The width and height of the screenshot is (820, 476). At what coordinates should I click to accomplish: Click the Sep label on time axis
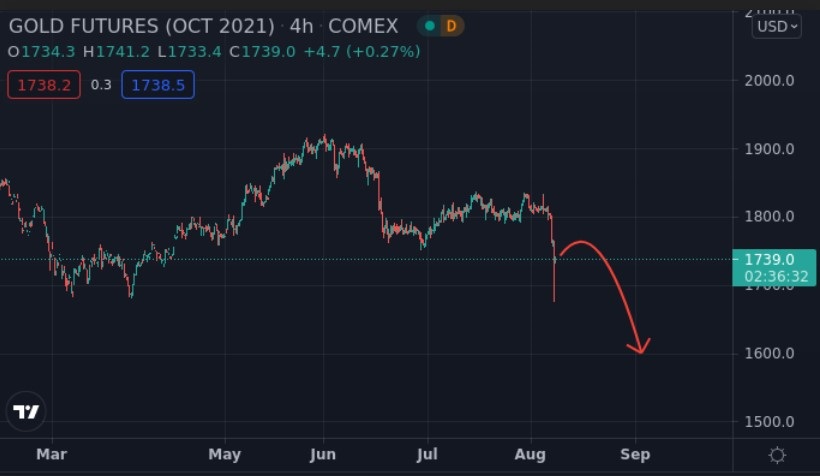[x=635, y=455]
